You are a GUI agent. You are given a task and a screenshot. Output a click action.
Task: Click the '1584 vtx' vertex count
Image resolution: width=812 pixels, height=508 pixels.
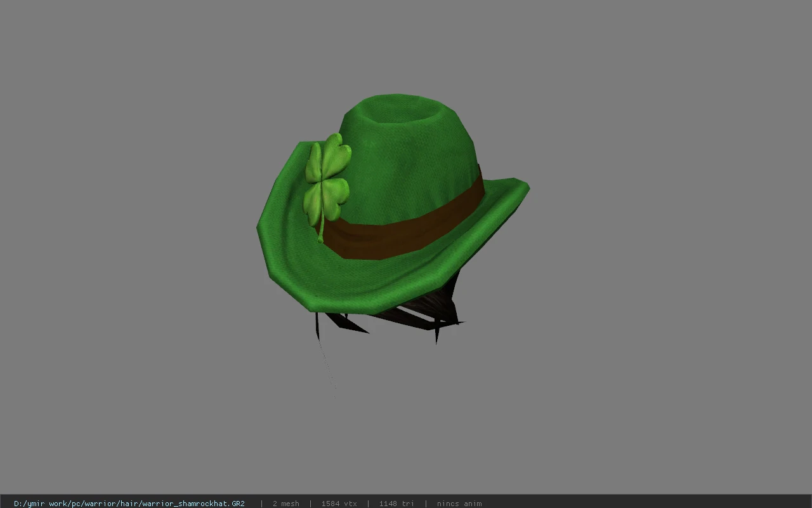[339, 504]
